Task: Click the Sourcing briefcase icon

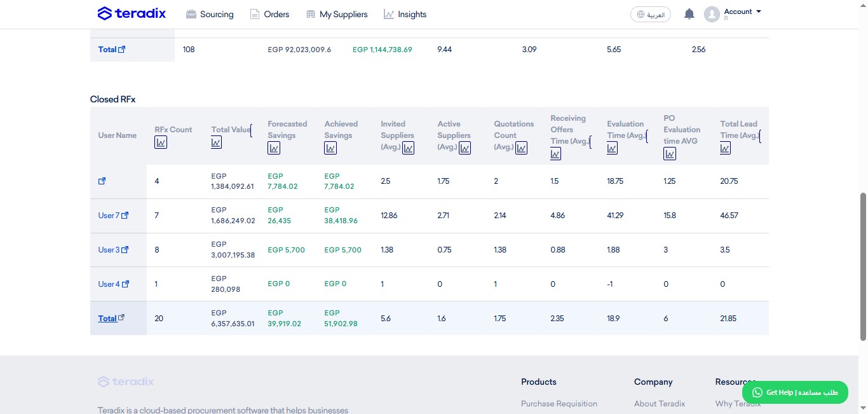Action: click(x=191, y=14)
